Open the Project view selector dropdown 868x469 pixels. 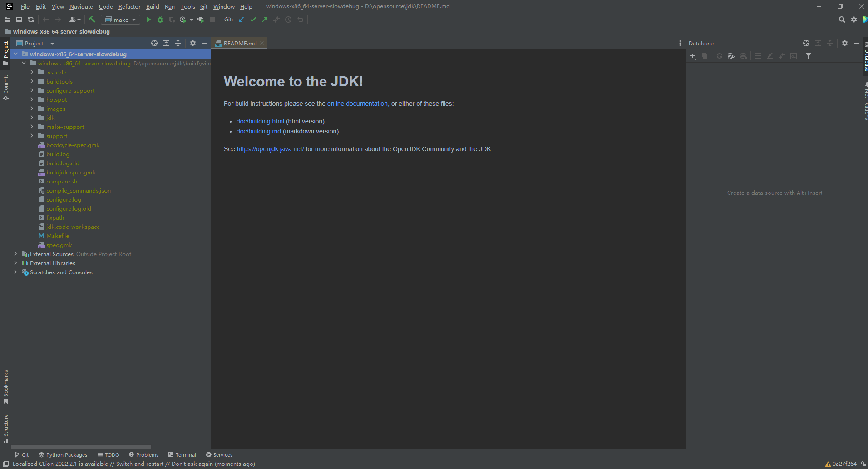(35, 43)
